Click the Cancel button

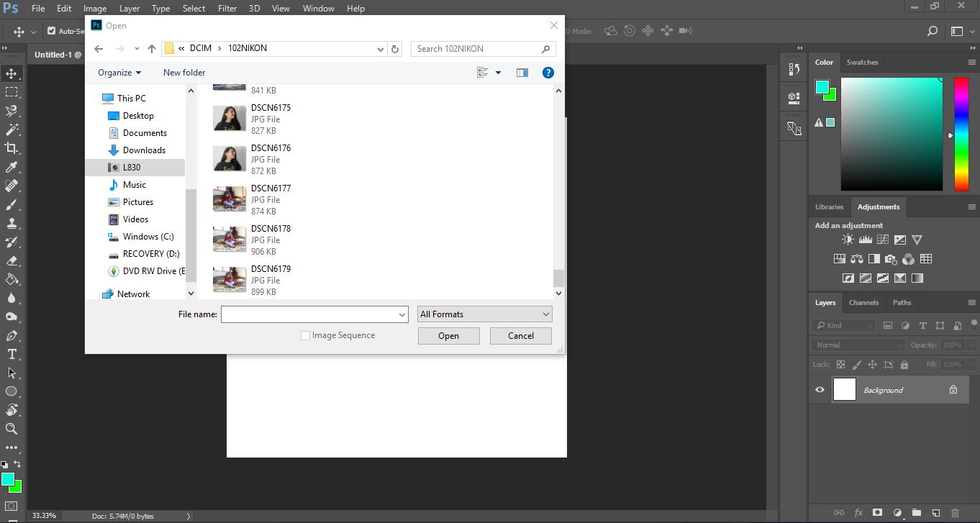[x=521, y=336]
